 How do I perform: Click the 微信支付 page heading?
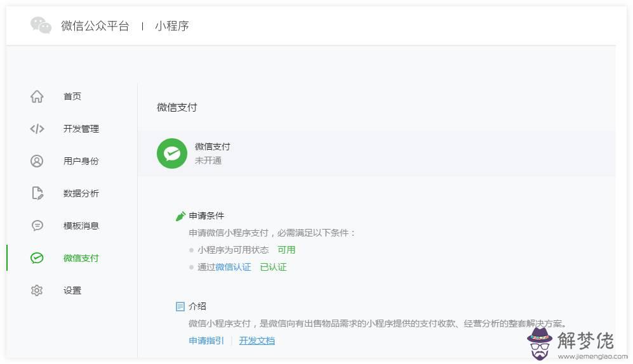pos(177,107)
